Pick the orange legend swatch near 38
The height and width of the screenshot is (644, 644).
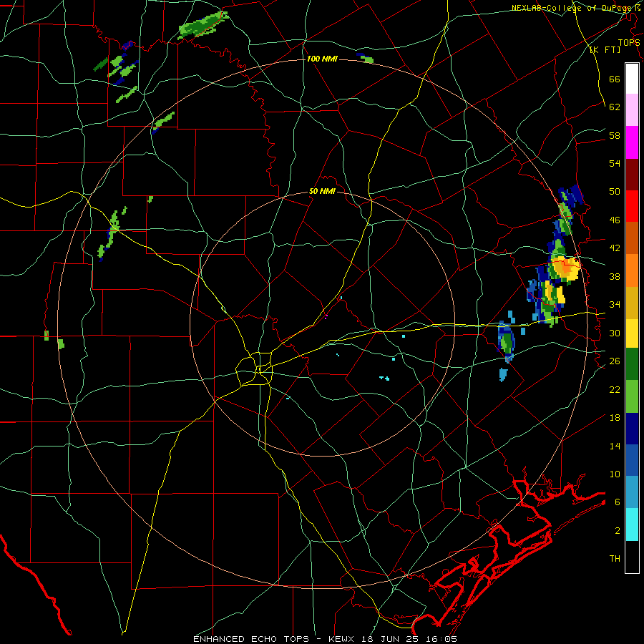pyautogui.click(x=632, y=270)
